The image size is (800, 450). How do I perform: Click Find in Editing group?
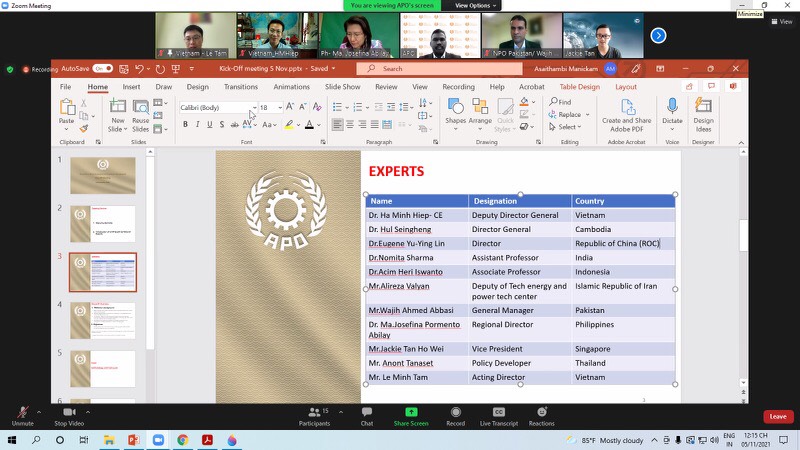pyautogui.click(x=560, y=102)
